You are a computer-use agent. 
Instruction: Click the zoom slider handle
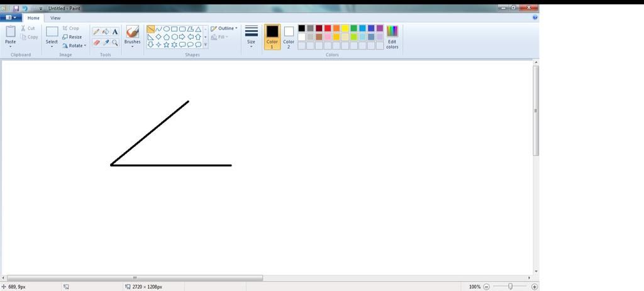click(x=510, y=287)
